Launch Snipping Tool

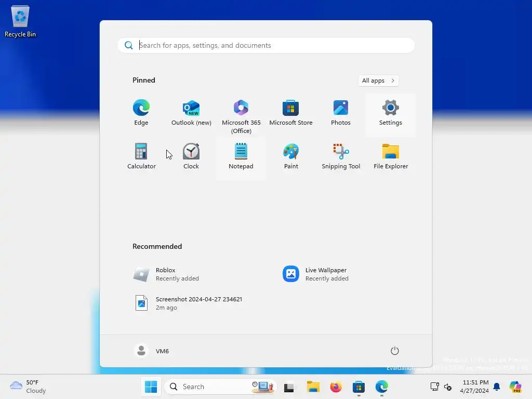[341, 157]
